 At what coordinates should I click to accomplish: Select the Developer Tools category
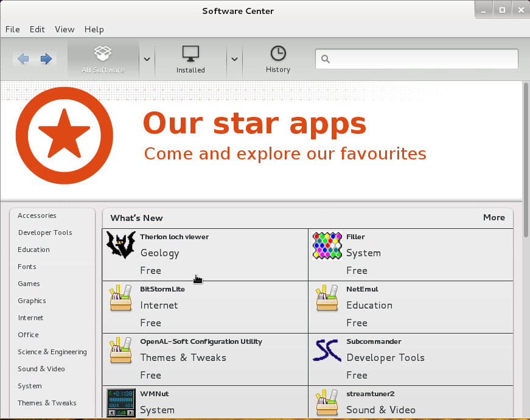(45, 233)
